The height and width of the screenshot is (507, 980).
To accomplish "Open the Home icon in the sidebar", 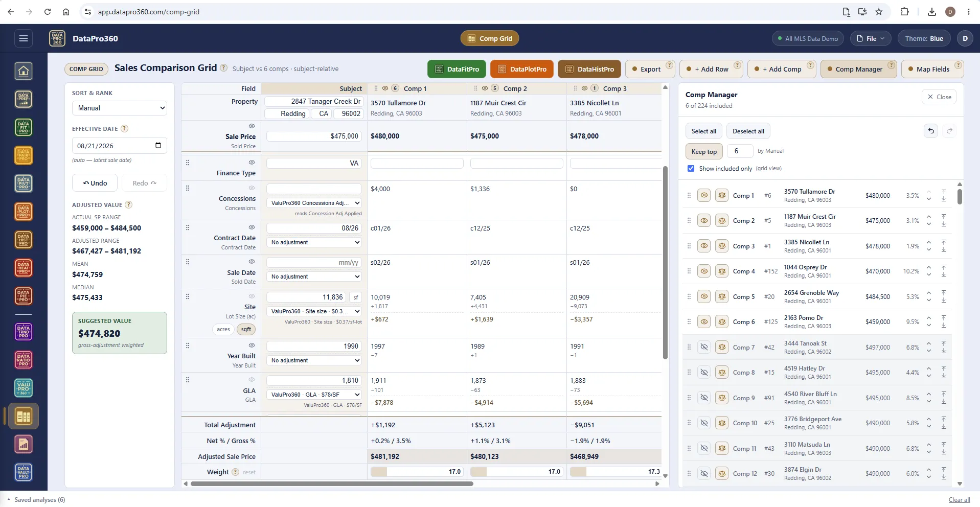I will (24, 71).
